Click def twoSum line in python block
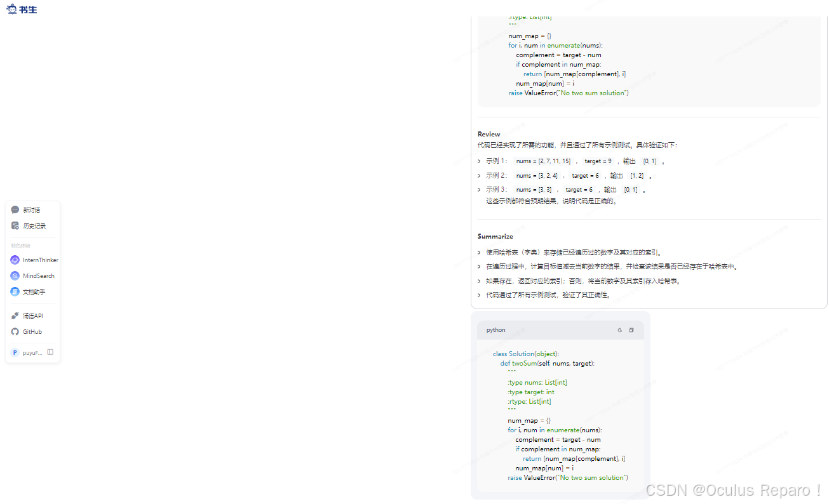 [x=548, y=363]
